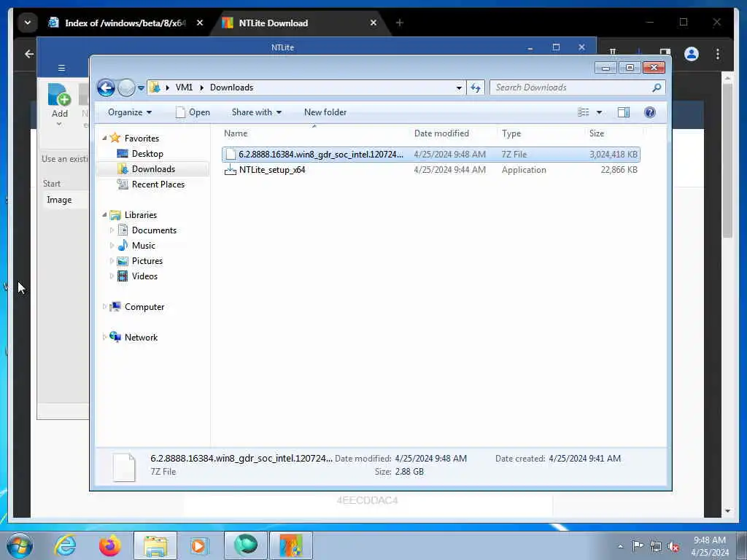The width and height of the screenshot is (747, 560).
Task: Open the Videos library
Action: tap(144, 276)
